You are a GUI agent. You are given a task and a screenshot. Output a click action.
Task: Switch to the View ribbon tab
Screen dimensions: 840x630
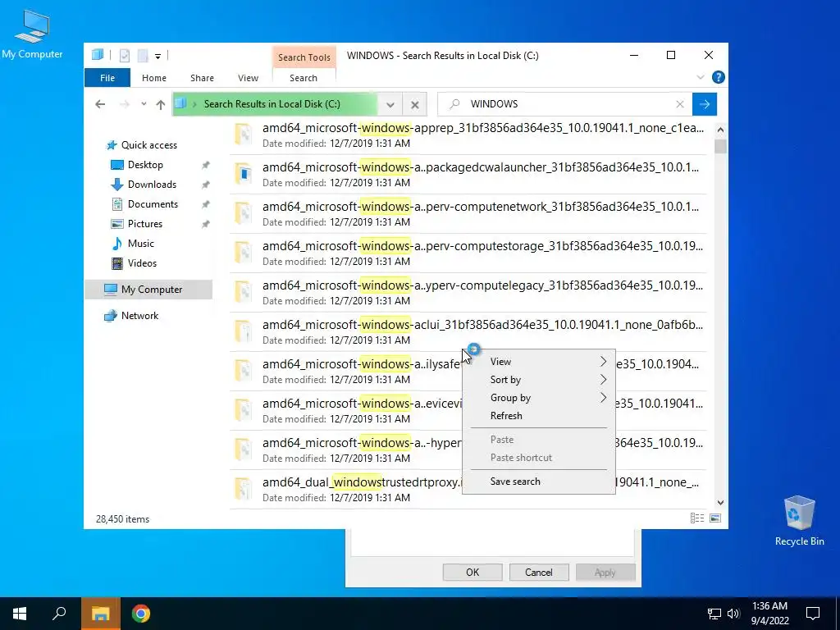coord(248,78)
